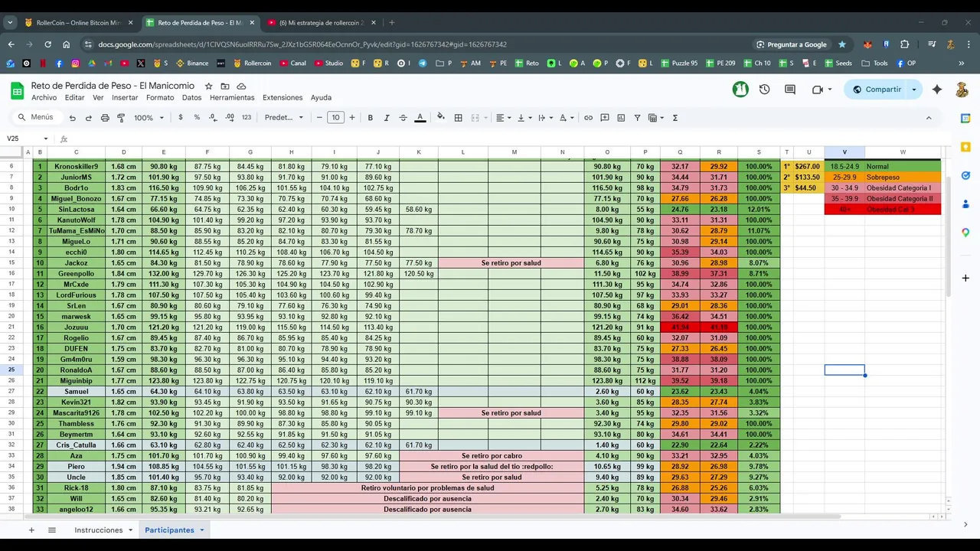This screenshot has height=551, width=980.
Task: Open the horizontal align dropdown
Action: pos(502,118)
